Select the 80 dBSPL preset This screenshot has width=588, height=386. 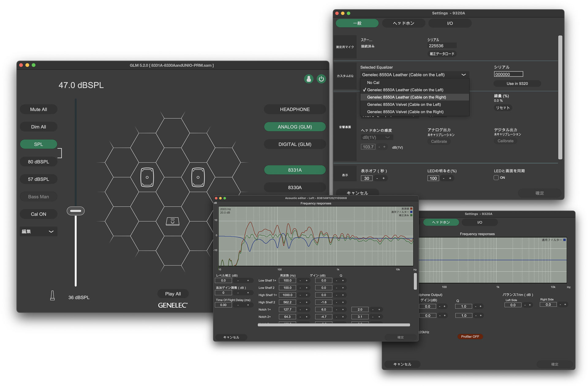pos(39,162)
